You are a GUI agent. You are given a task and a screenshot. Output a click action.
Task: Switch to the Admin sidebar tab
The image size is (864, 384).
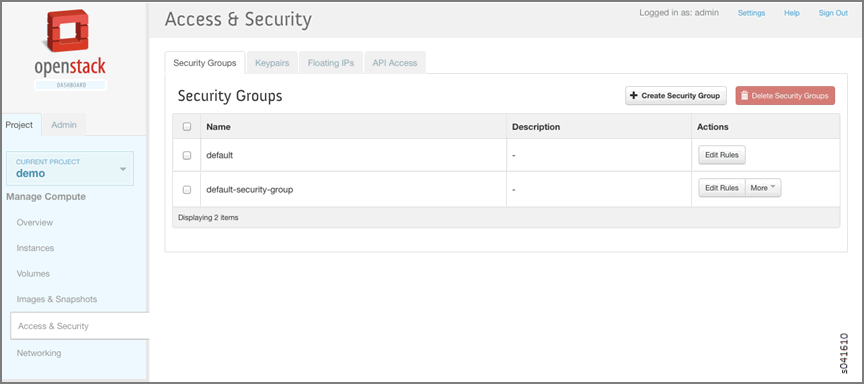tap(64, 125)
